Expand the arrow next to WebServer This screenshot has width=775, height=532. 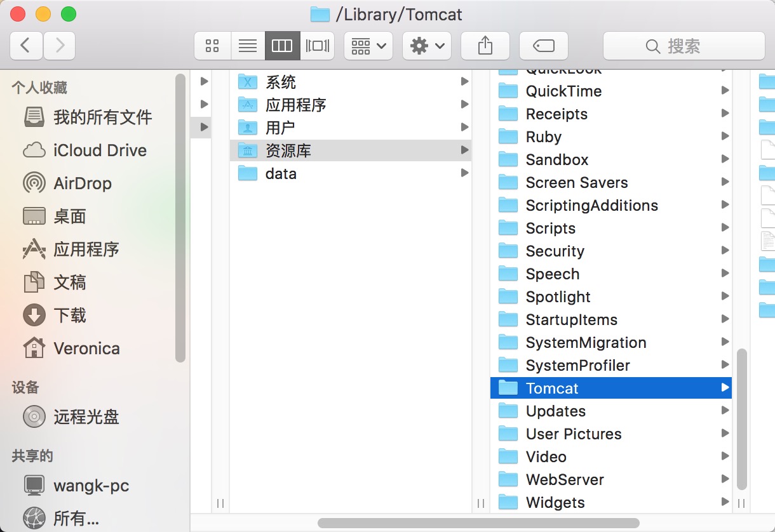tap(725, 479)
